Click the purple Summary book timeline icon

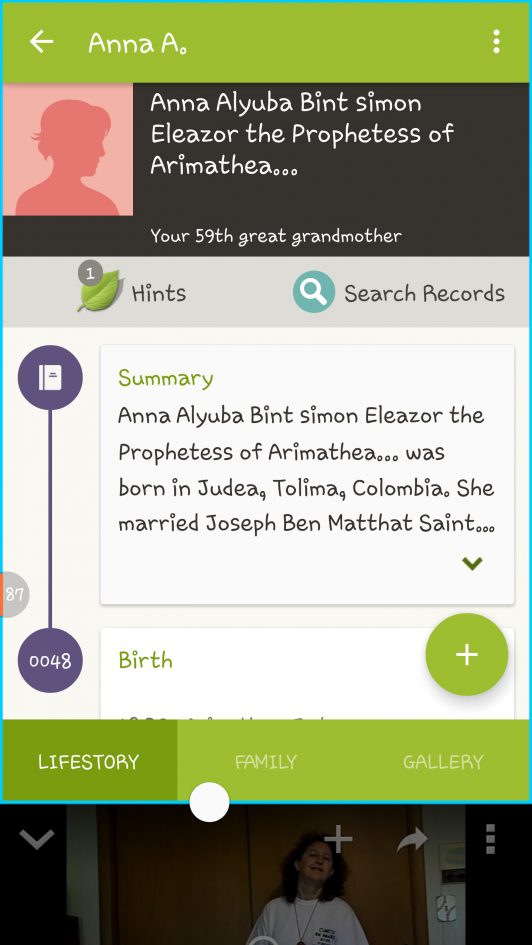point(50,378)
